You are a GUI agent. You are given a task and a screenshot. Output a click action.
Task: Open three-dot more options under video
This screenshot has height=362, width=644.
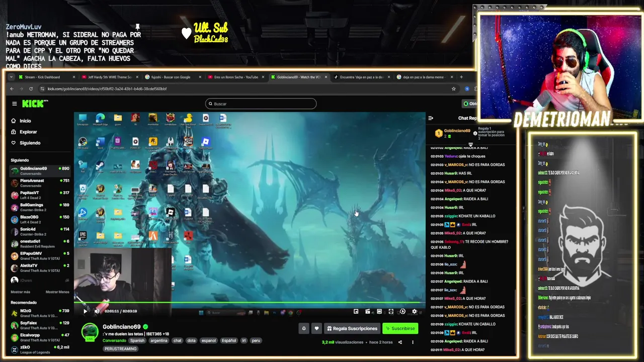413,342
